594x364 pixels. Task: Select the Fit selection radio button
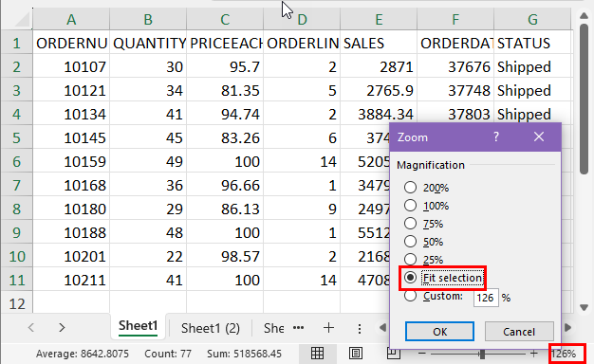410,278
